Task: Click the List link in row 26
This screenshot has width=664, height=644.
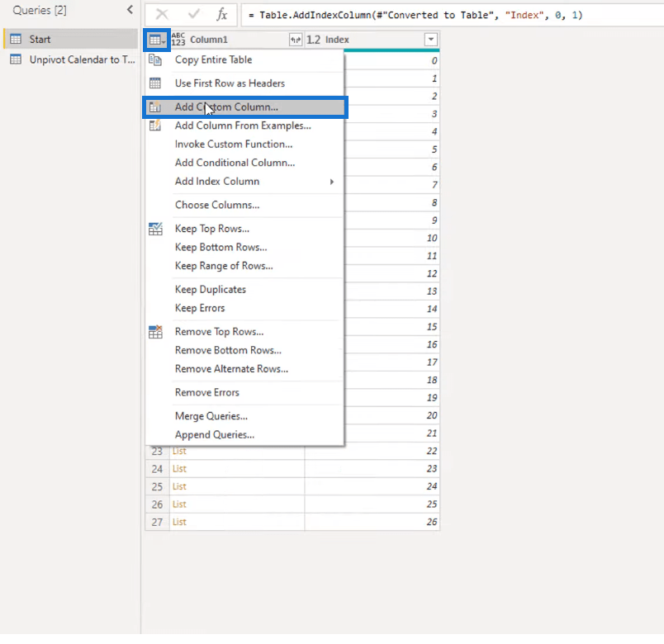Action: (179, 504)
